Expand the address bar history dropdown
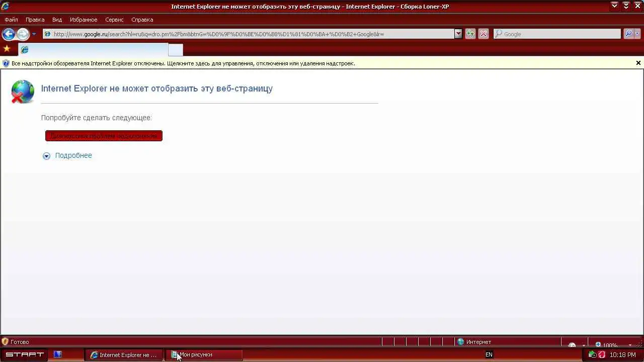 pos(458,34)
